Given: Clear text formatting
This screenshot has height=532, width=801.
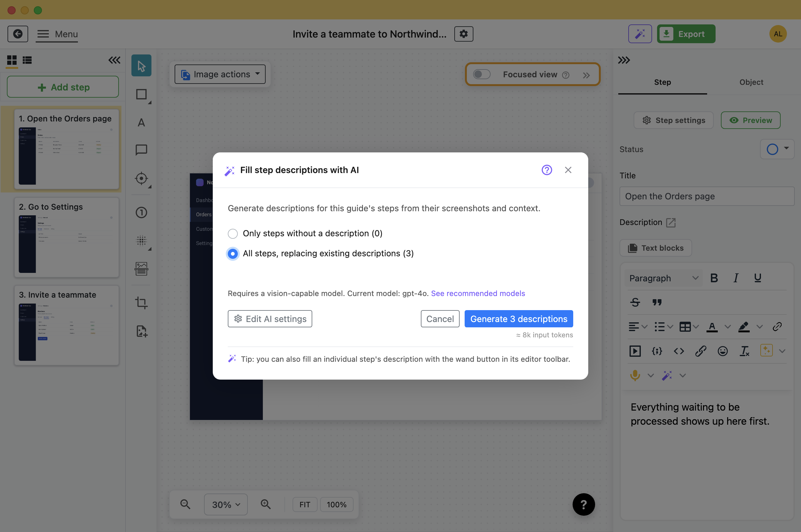Looking at the screenshot, I should tap(744, 351).
